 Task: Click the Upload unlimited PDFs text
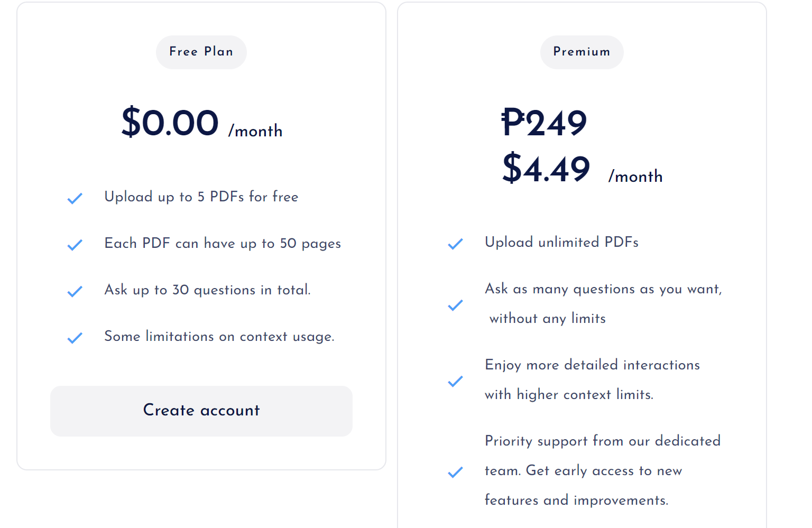[x=561, y=242]
